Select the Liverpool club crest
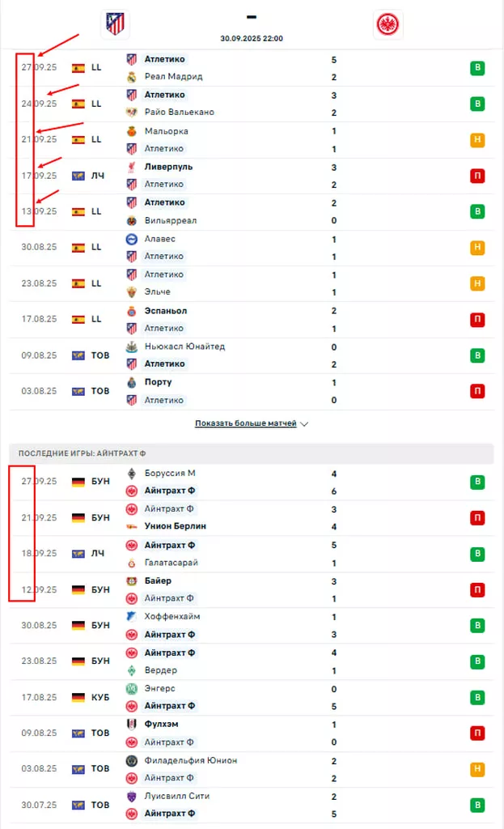Screen dimensions: 504x829 (x=132, y=167)
